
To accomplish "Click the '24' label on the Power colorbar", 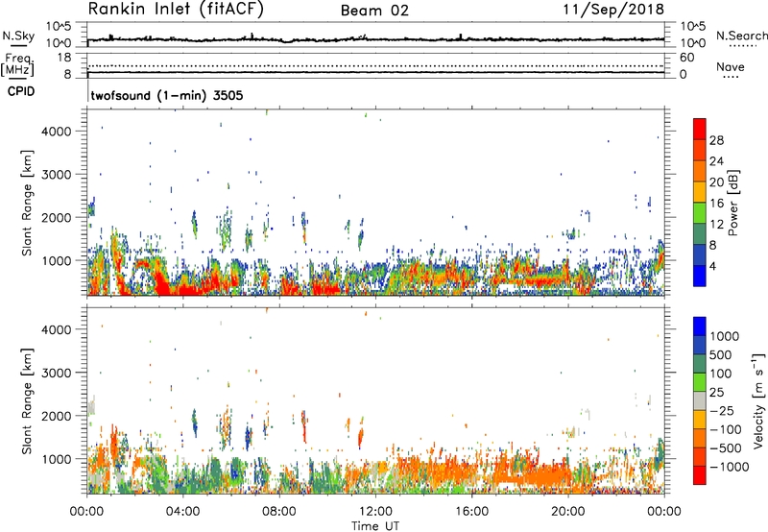I will click(x=716, y=161).
